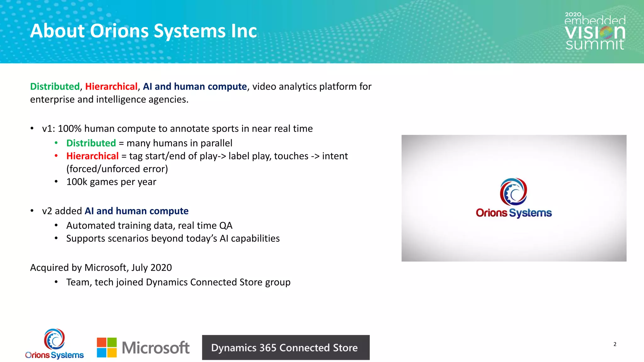Click Automated training data, real time QA line

coord(149,225)
